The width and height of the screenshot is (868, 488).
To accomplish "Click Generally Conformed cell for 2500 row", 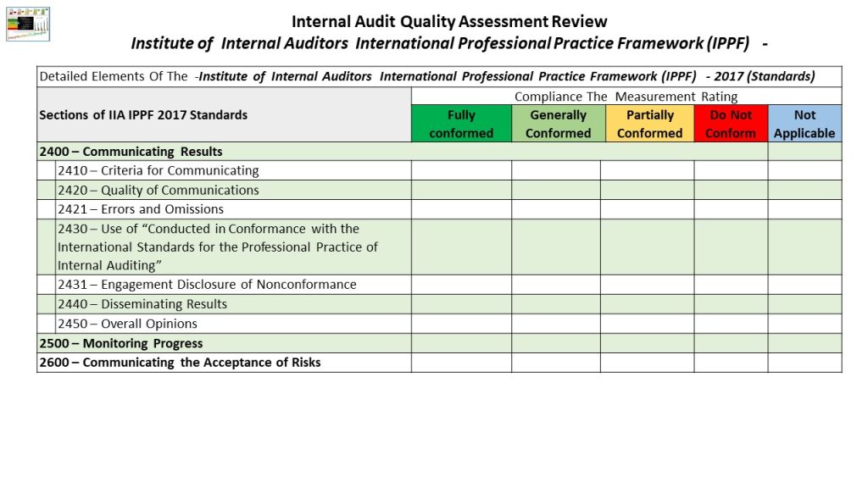I will [x=556, y=343].
